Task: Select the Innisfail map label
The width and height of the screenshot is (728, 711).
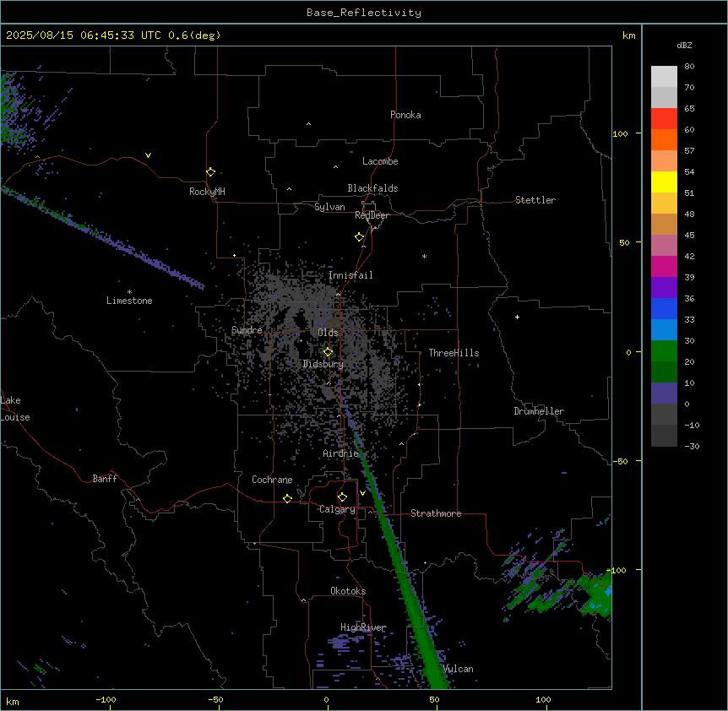Action: coord(350,275)
